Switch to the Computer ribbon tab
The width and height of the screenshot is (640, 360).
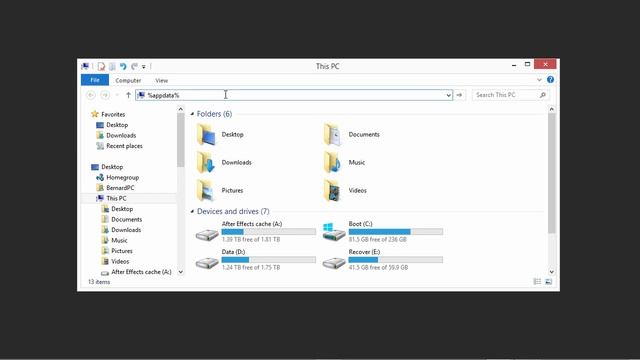(x=128, y=80)
